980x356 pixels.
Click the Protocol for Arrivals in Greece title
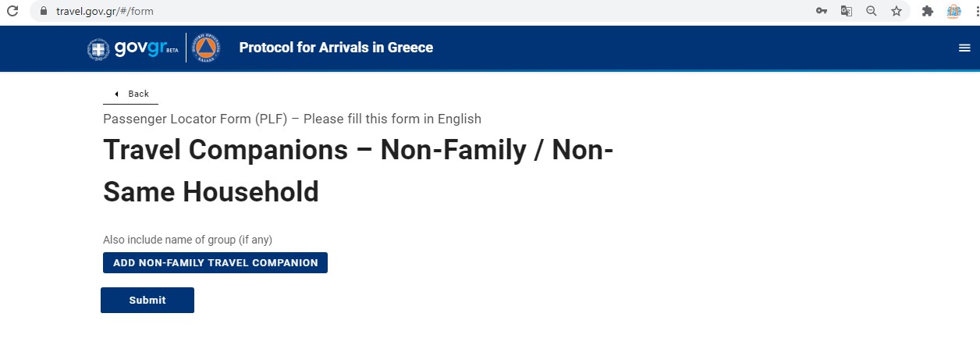336,48
